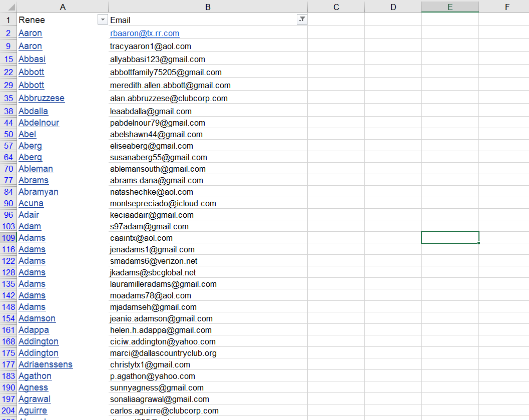Follow the Adriaenssens hyperlink
Viewport: 529px width, 420px height.
[46, 364]
